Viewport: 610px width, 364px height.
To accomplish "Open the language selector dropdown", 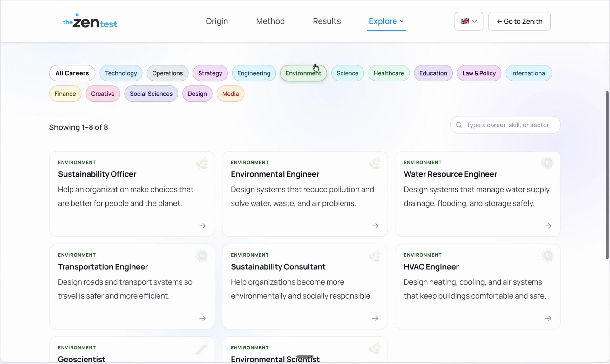I will coord(469,21).
